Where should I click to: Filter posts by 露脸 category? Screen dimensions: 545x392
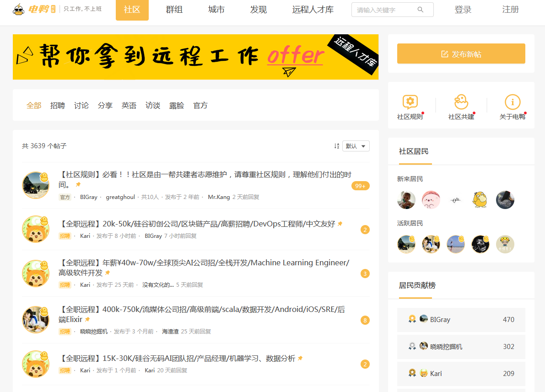177,105
